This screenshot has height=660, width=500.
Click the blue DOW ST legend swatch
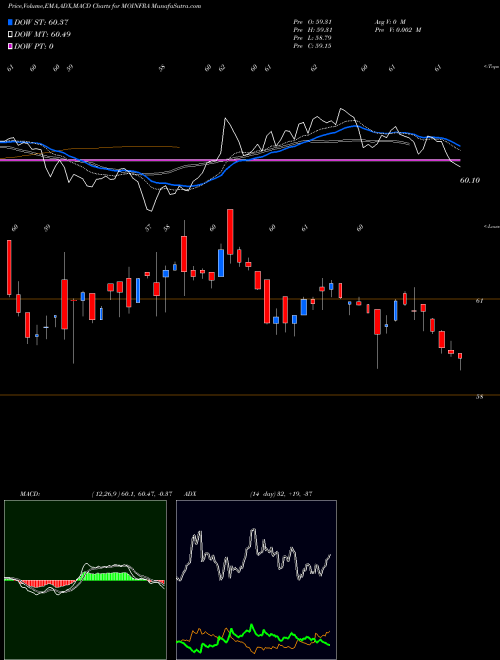click(10, 22)
